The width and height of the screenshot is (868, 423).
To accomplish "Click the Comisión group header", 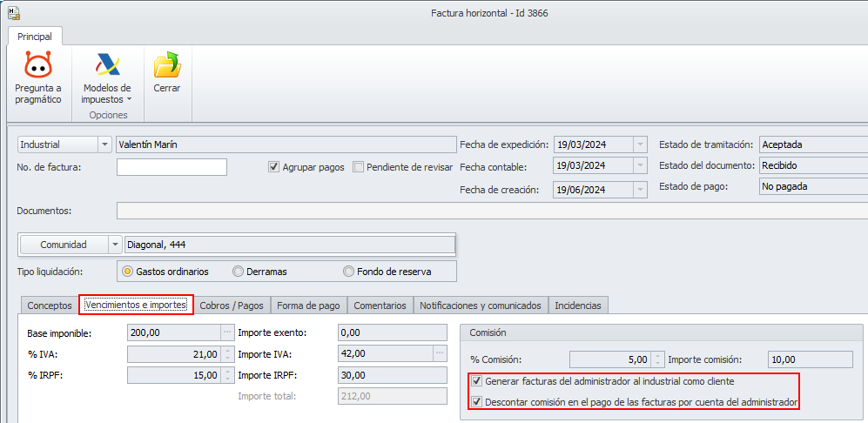I will point(662,332).
